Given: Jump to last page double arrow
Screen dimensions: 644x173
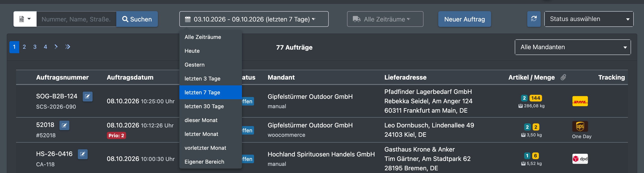Looking at the screenshot, I should click(x=68, y=47).
